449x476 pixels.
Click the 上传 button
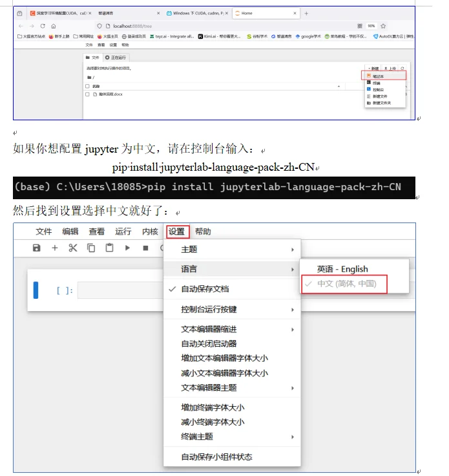point(390,69)
